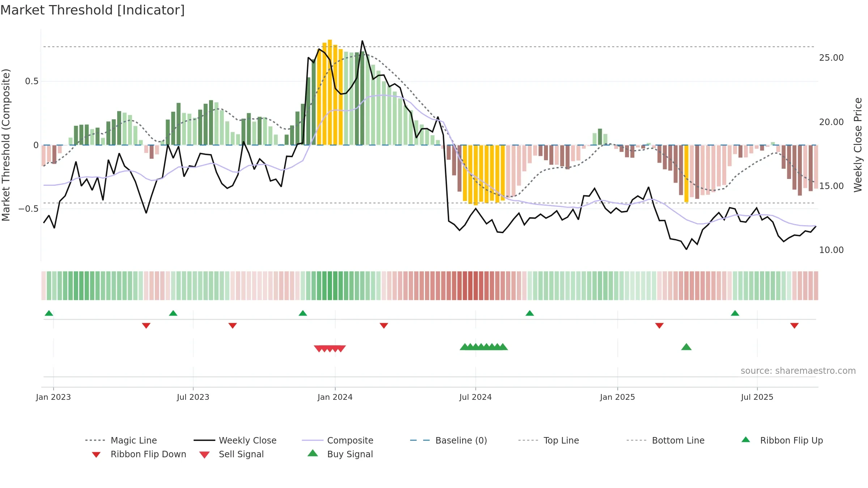Click the red Ribbon Flip Down legend triangle
This screenshot has width=868, height=488.
[96, 455]
